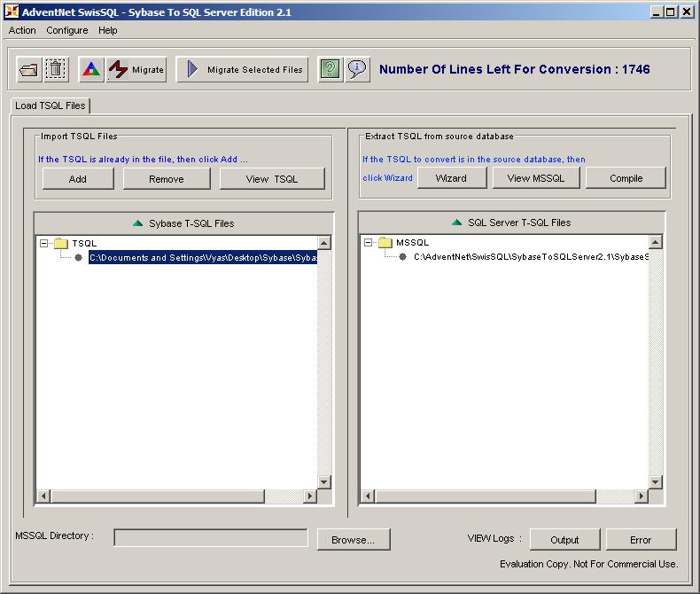The height and width of the screenshot is (594, 700).
Task: Click the Sybase panel horizontal scrollbar thumb
Action: 158,496
